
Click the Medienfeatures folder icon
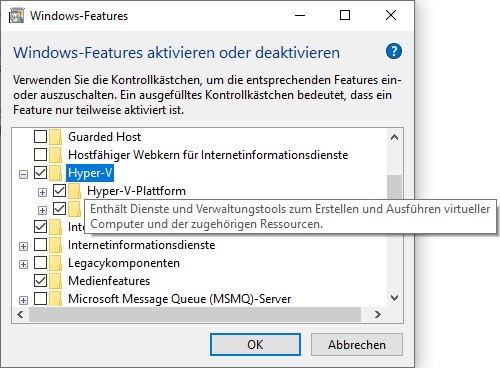(x=55, y=281)
